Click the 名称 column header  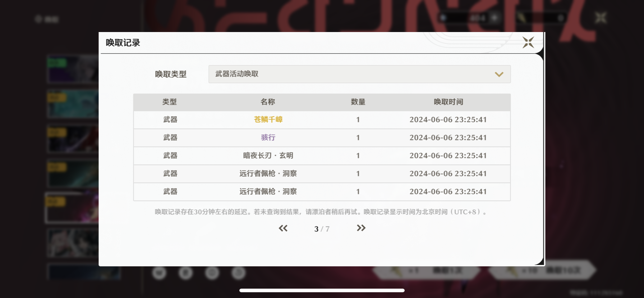(268, 102)
